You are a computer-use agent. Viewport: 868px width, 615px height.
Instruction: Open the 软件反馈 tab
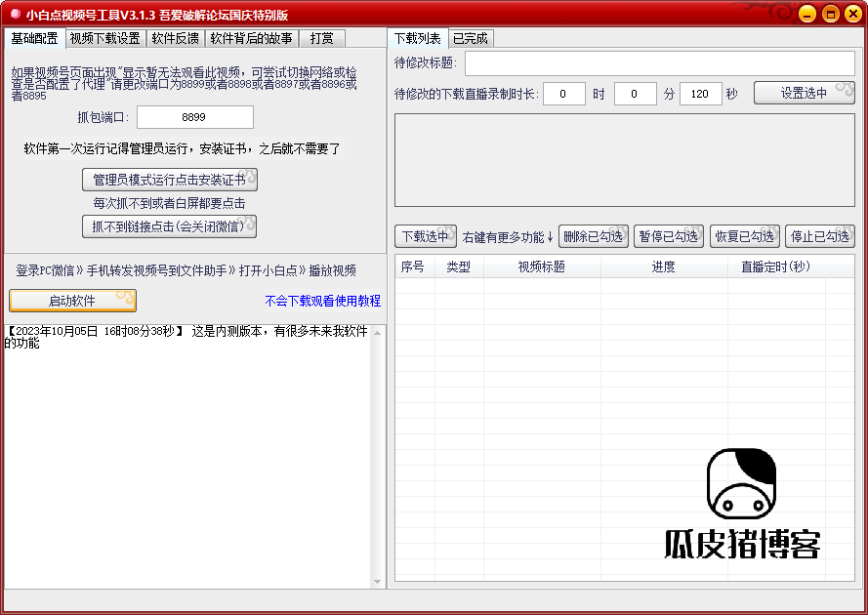[x=175, y=39]
